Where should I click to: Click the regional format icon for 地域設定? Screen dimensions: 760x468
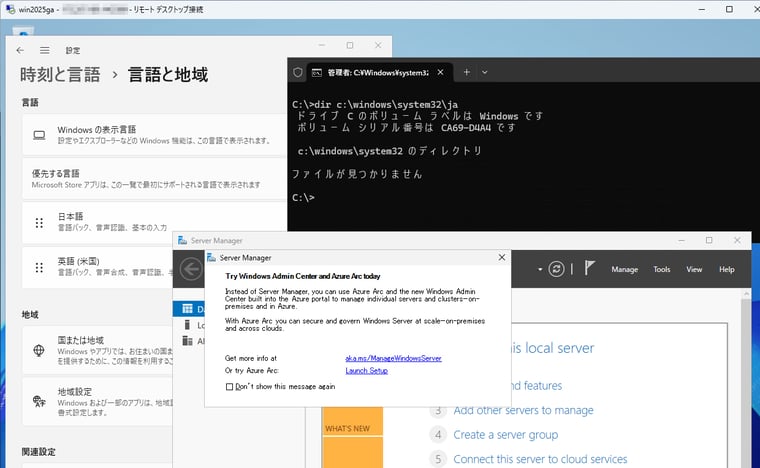(39, 401)
